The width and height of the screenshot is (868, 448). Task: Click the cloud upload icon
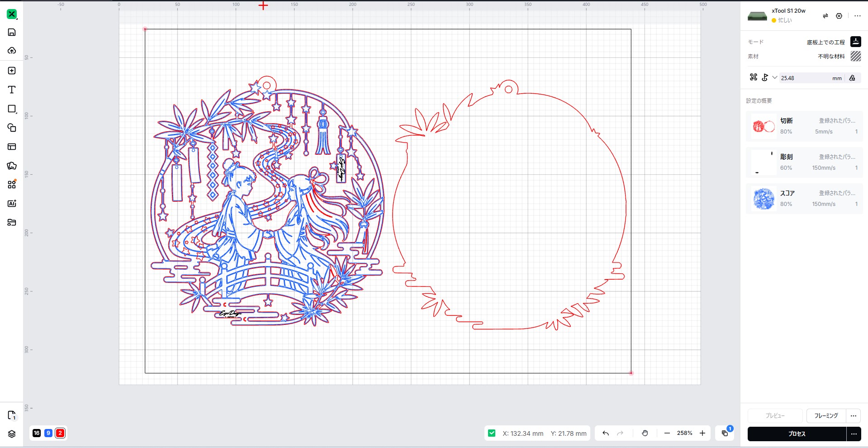point(12,50)
